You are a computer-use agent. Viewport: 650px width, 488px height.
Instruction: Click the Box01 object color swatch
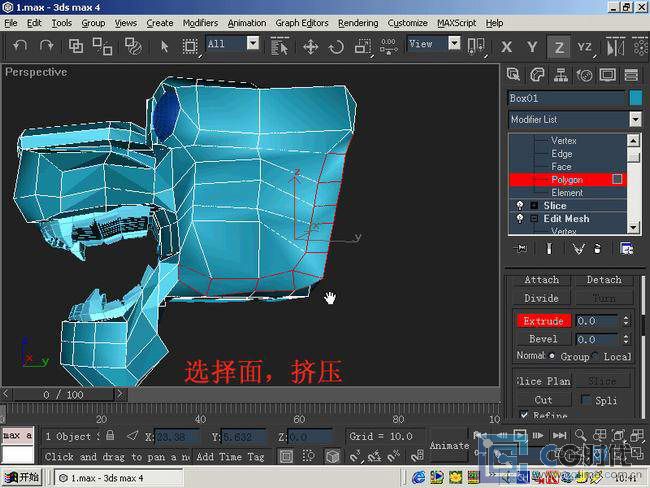click(x=635, y=98)
